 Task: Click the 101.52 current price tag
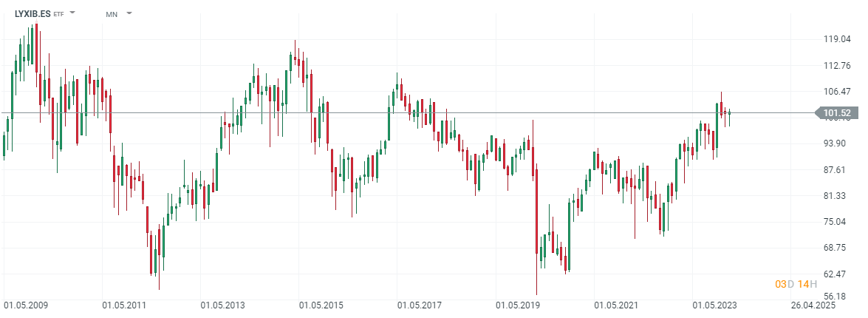coord(837,113)
